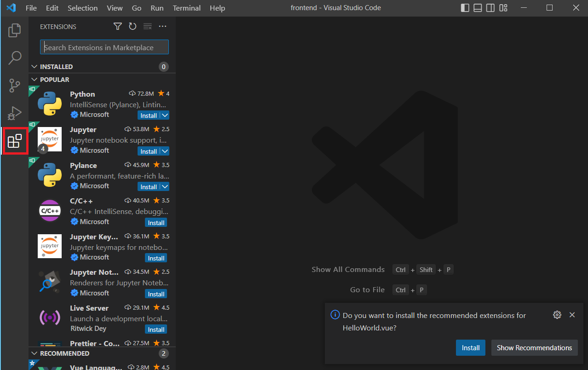Collapse the POPULAR section
Image resolution: width=588 pixels, height=370 pixels.
(x=34, y=80)
